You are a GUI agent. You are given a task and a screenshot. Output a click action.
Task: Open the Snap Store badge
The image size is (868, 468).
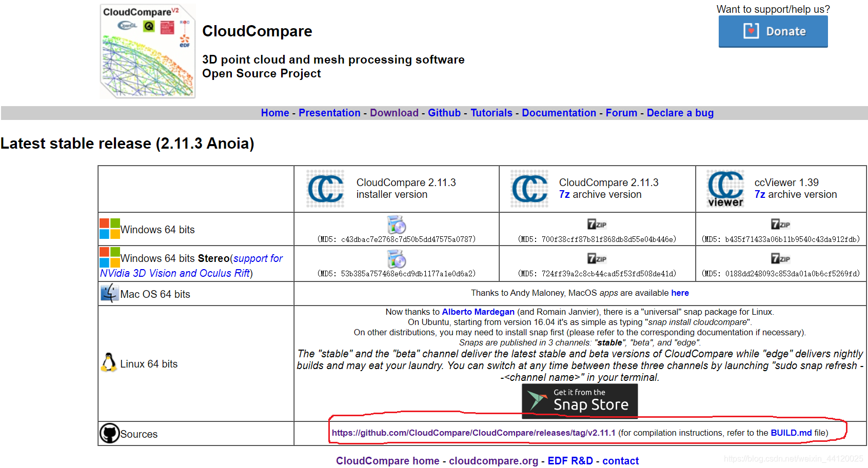coord(579,401)
